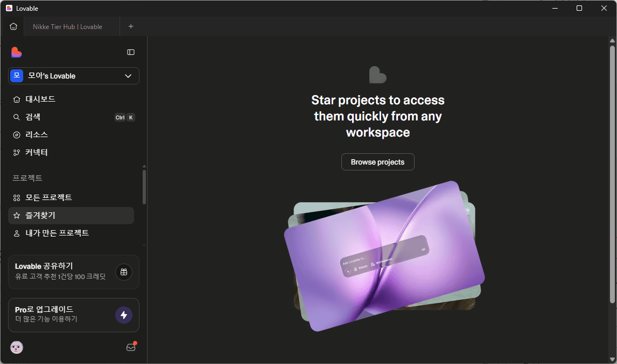The width and height of the screenshot is (617, 364).
Task: Click the blue 모 workspace avatar
Action: pyautogui.click(x=17, y=76)
